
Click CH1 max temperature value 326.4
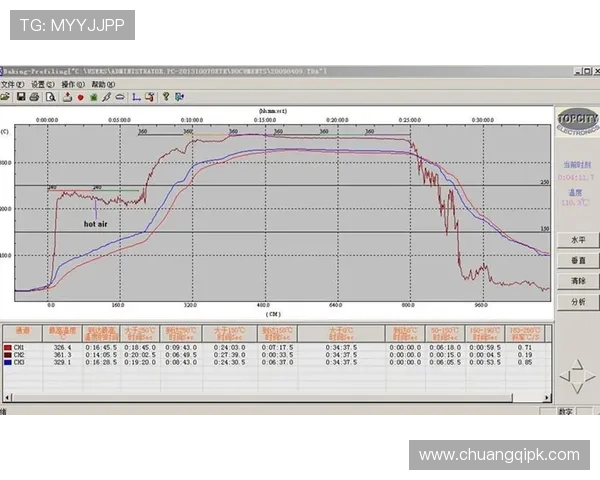coord(62,348)
